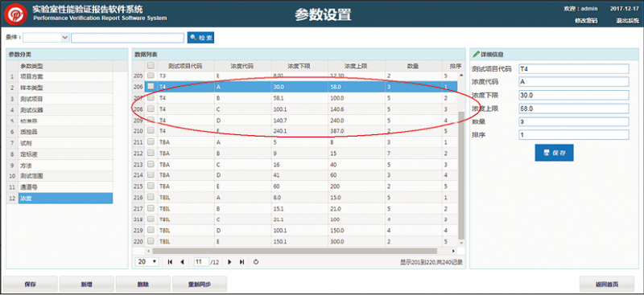The height and width of the screenshot is (295, 644).
Task: Select the highlighted 浓度 category
Action: (x=65, y=199)
